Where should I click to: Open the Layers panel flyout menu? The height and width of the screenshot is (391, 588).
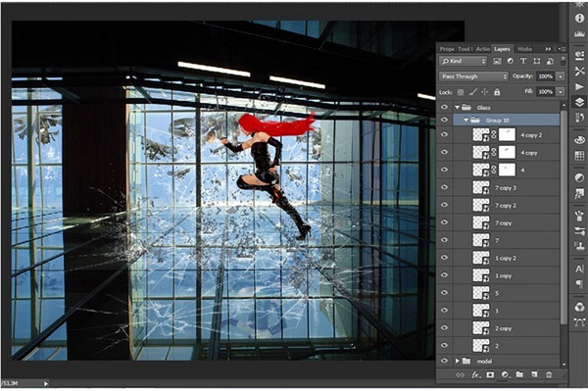(x=562, y=49)
